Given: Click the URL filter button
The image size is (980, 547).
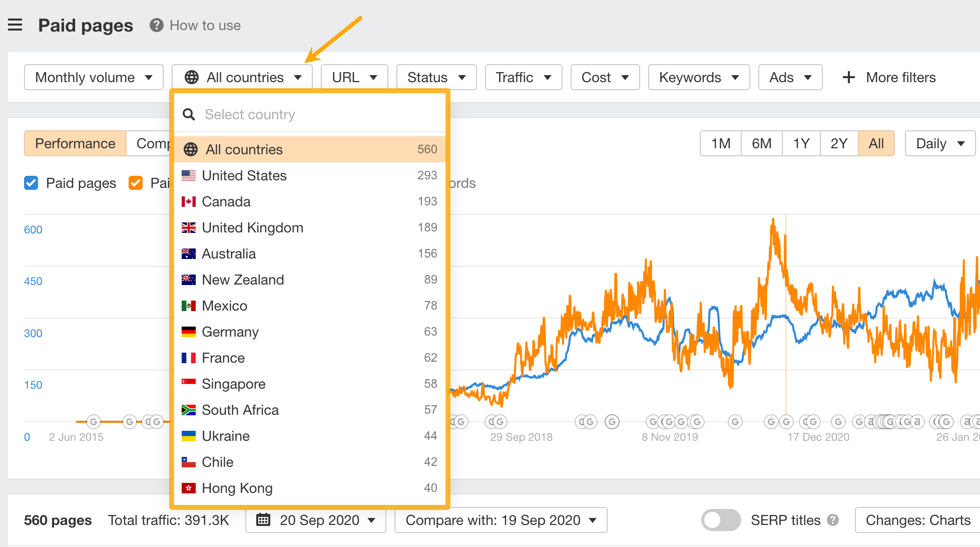Looking at the screenshot, I should (x=355, y=77).
